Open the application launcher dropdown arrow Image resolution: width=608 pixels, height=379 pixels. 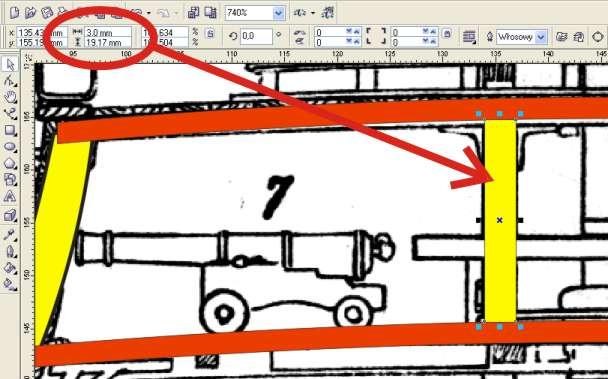313,14
